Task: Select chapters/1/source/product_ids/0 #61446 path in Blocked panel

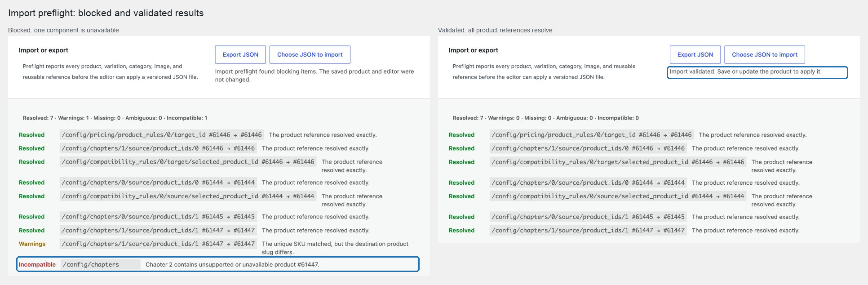Action: (158, 148)
